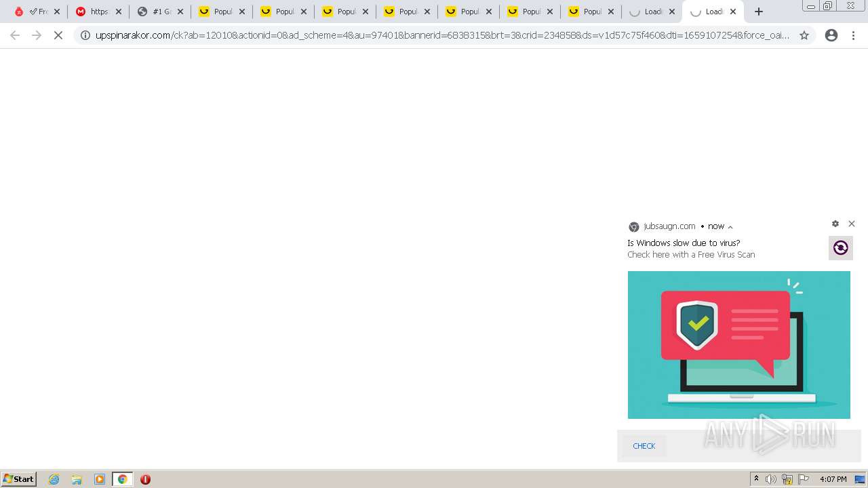The image size is (868, 488).
Task: Close the '#1 G' tab
Action: [x=180, y=12]
